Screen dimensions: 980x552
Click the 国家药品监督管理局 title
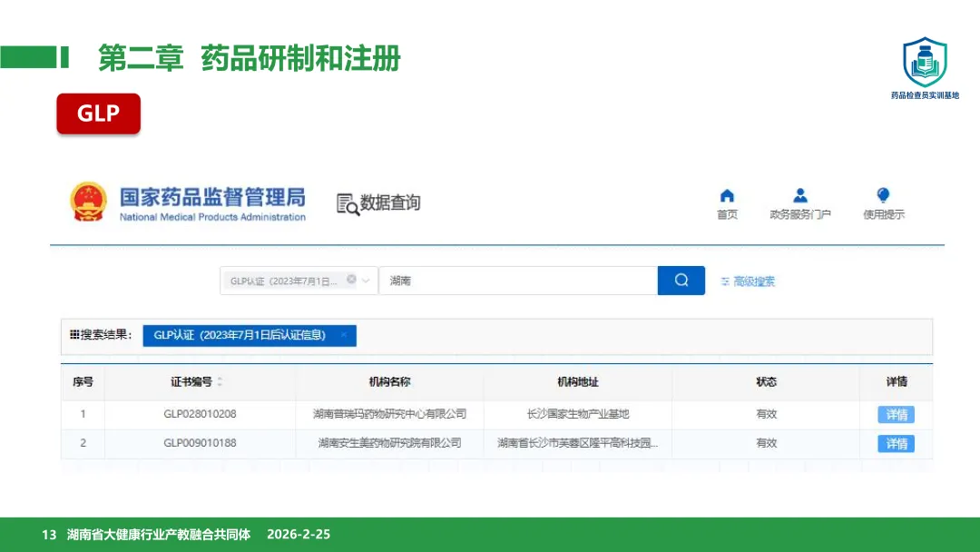pyautogui.click(x=212, y=197)
